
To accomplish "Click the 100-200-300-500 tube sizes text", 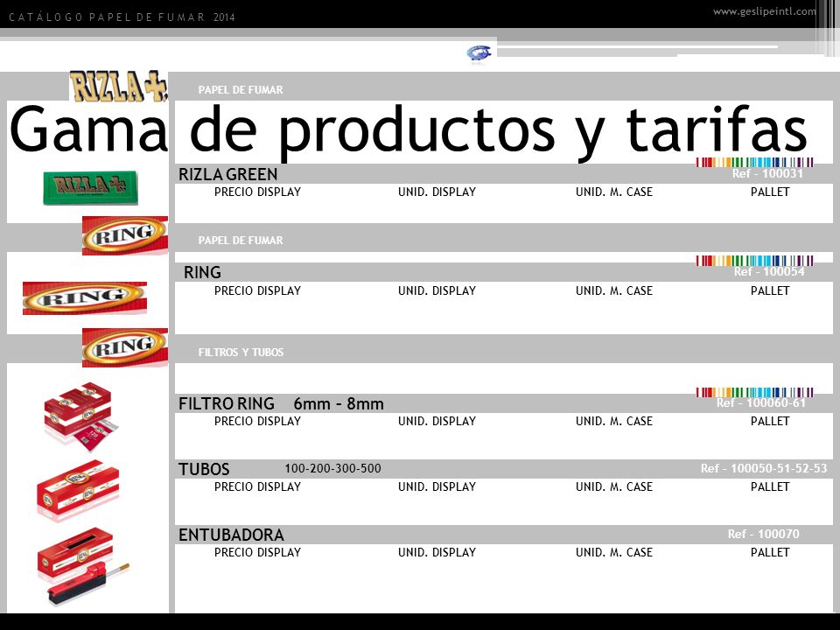I will (x=332, y=468).
